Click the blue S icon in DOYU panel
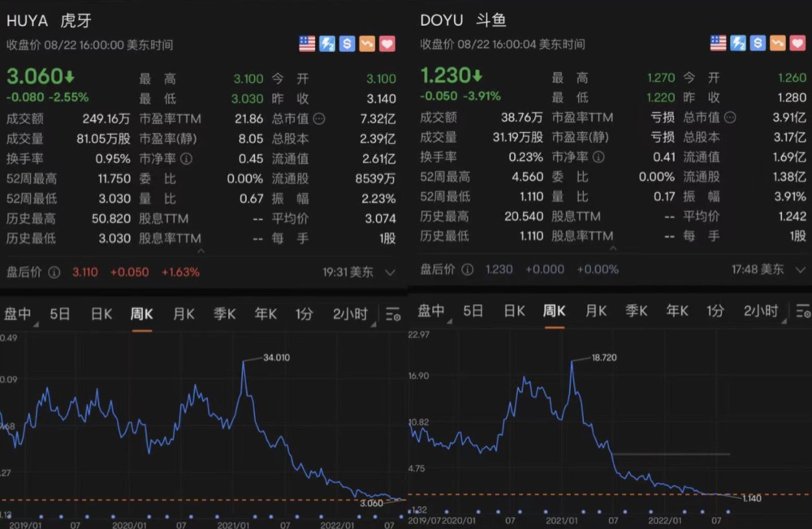 [x=758, y=43]
